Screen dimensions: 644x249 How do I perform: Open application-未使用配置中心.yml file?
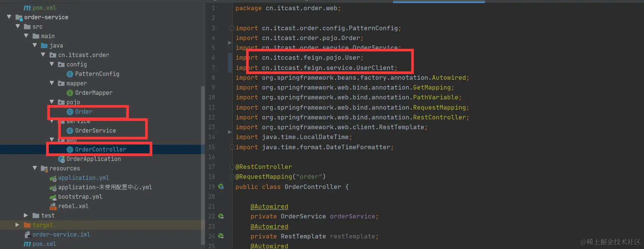pyautogui.click(x=105, y=187)
